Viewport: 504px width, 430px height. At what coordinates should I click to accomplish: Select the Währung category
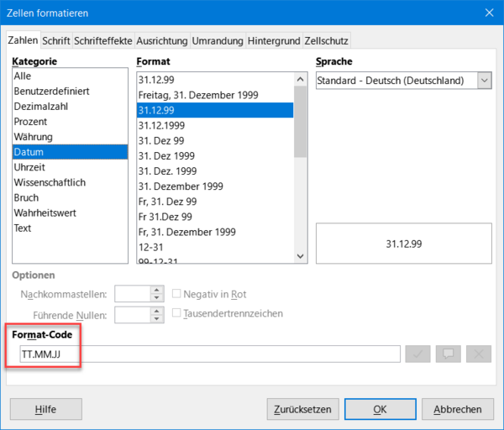pos(34,137)
